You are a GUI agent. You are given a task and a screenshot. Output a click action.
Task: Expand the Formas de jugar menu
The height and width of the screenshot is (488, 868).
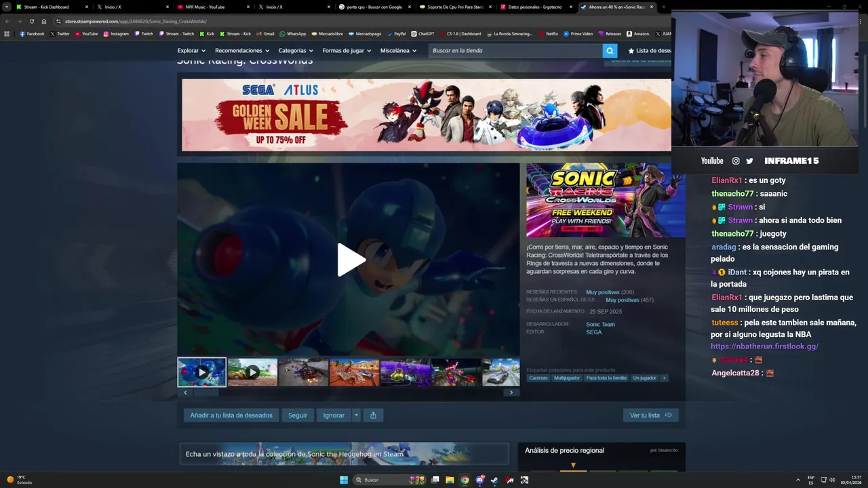(x=347, y=51)
